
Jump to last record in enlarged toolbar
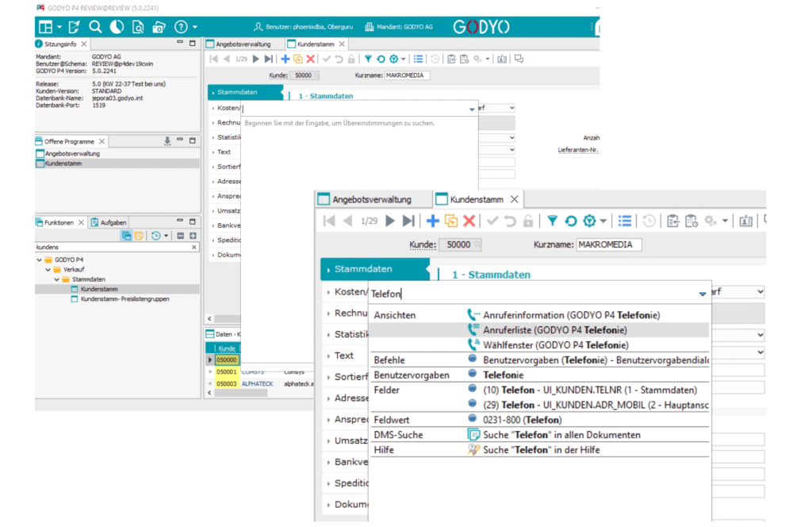pos(408,221)
